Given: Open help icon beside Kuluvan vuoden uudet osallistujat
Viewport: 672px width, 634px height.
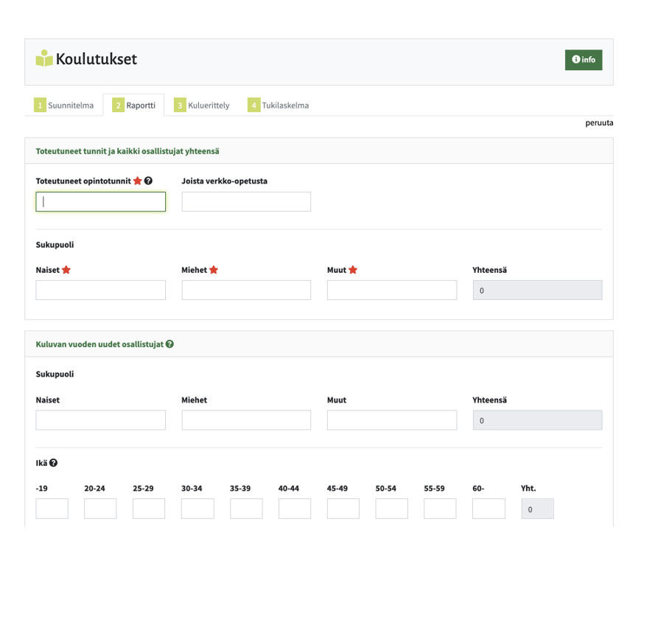Looking at the screenshot, I should 169,344.
